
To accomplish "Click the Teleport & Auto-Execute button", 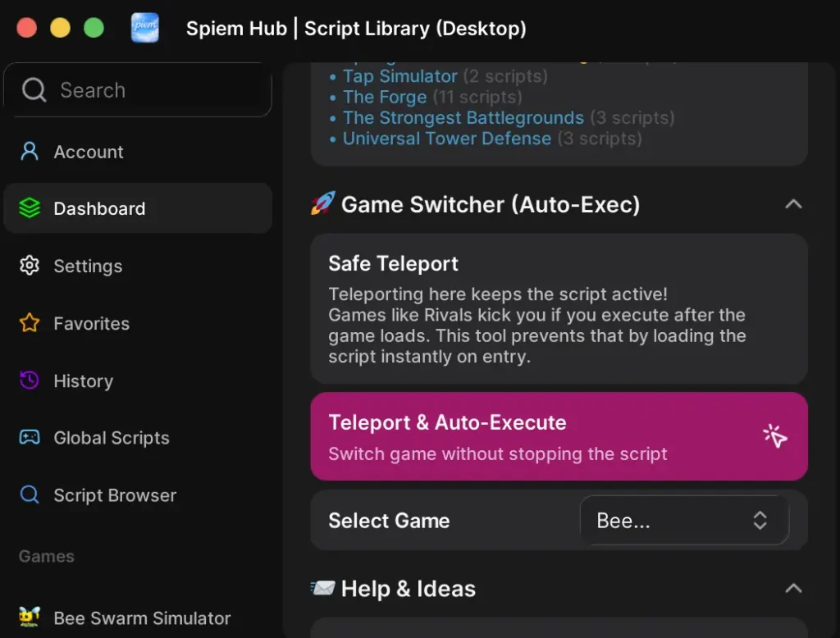I will (559, 436).
